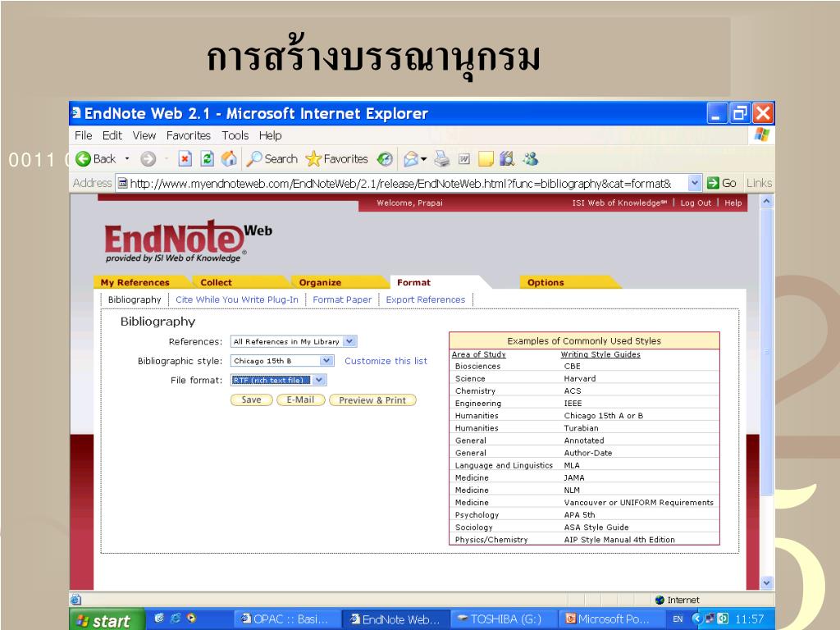
Task: Click the Messenger people toolbar icon
Action: tap(531, 159)
